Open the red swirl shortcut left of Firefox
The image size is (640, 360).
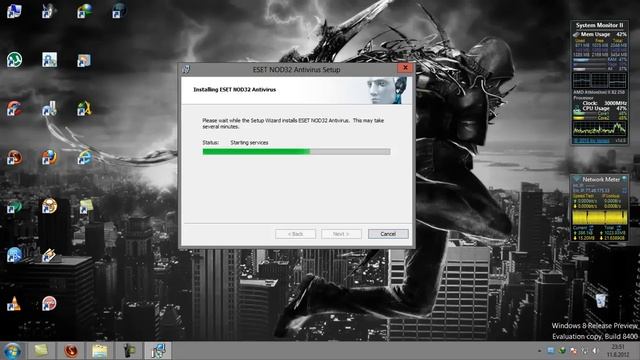[14, 157]
